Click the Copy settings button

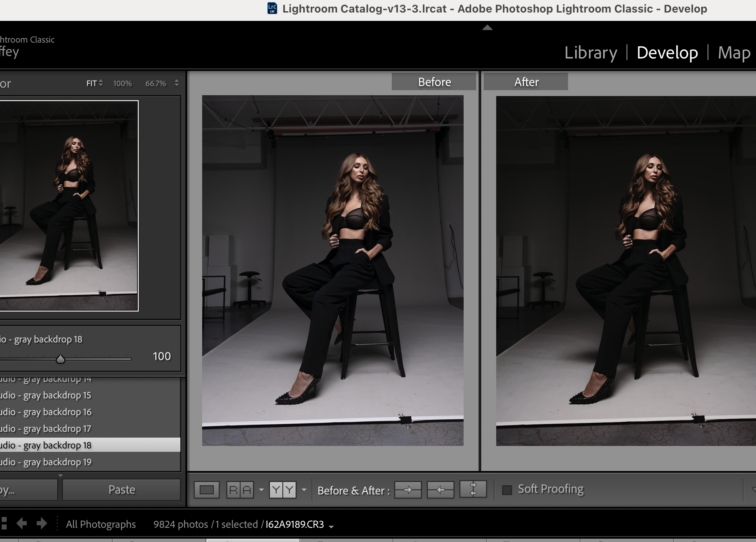point(28,489)
